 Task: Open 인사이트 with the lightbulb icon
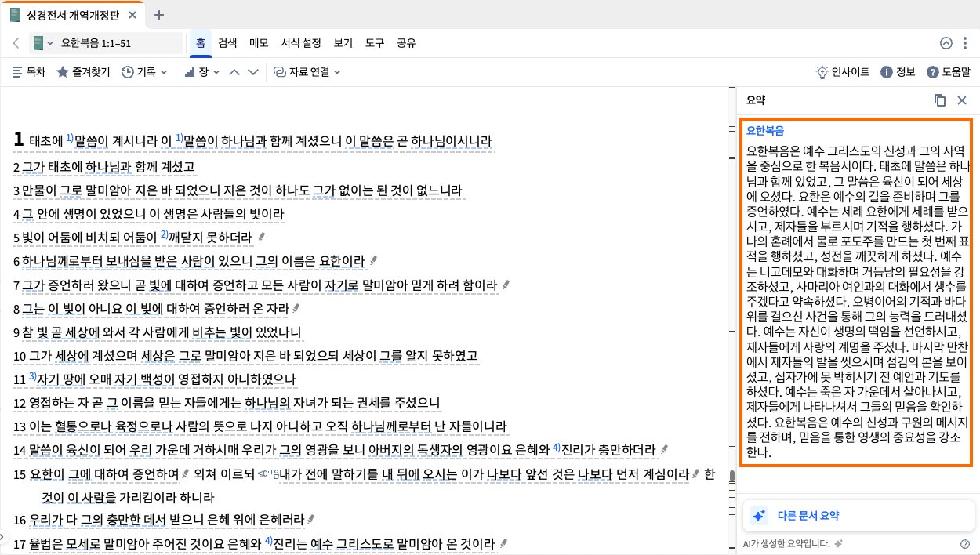(x=843, y=72)
